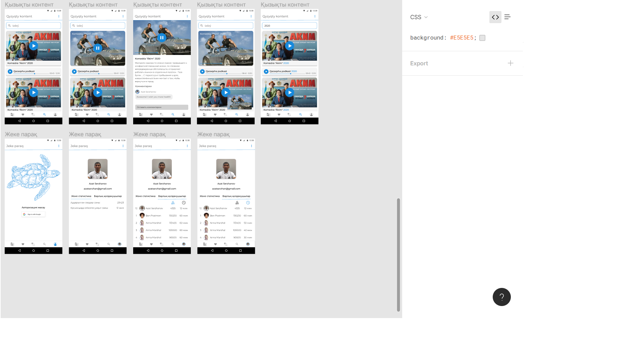The image size is (644, 362).
Task: Open the CSS language dropdown
Action: (x=426, y=17)
